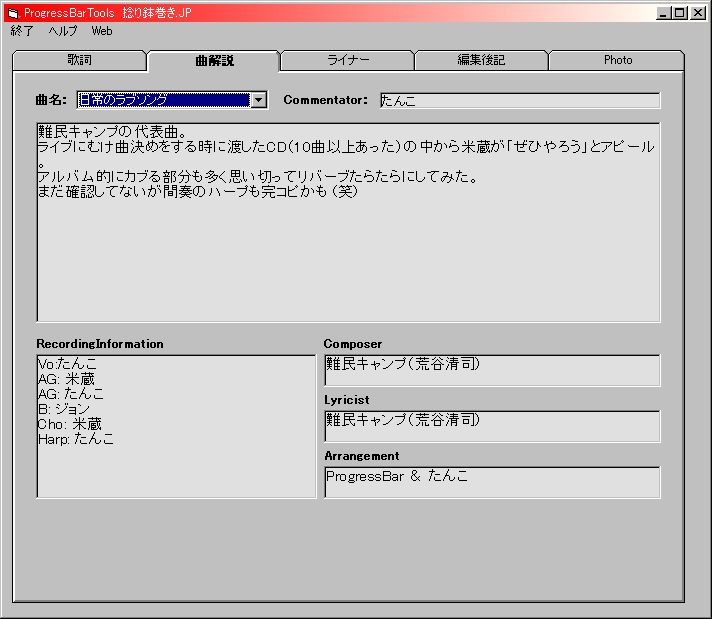
Task: Switch to the ライナー tab
Action: pyautogui.click(x=348, y=60)
